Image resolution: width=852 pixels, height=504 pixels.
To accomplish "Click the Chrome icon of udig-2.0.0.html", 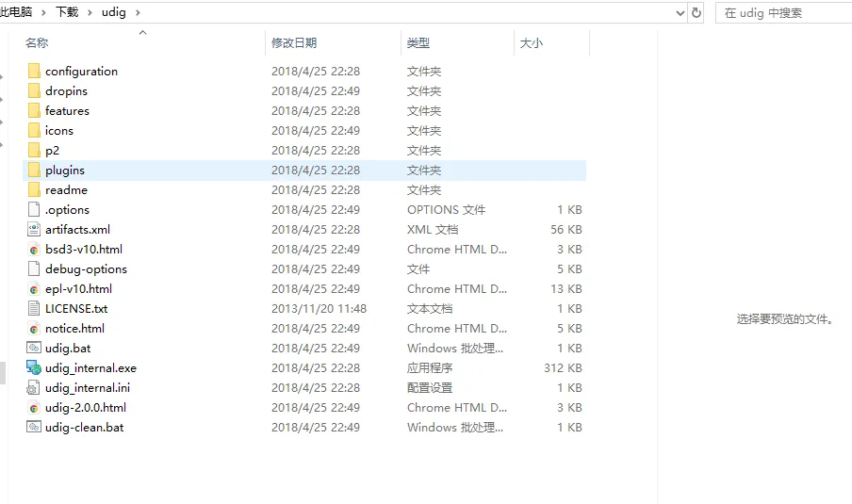I will (x=34, y=409).
